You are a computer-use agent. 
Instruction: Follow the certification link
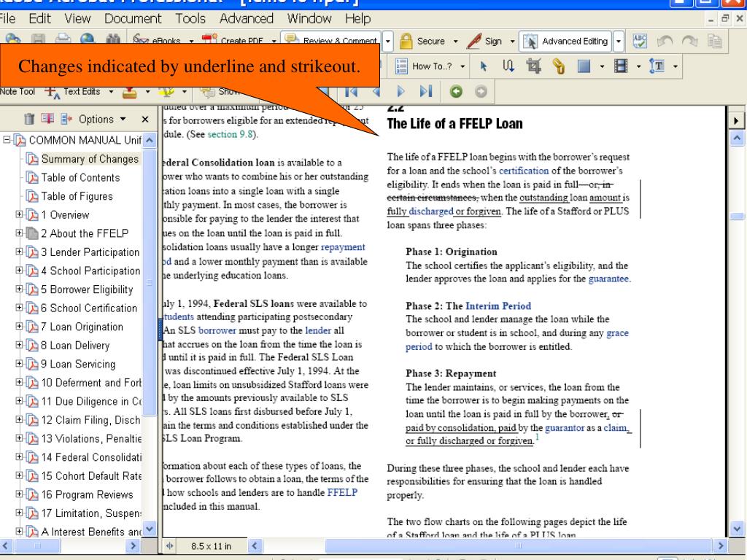click(524, 171)
